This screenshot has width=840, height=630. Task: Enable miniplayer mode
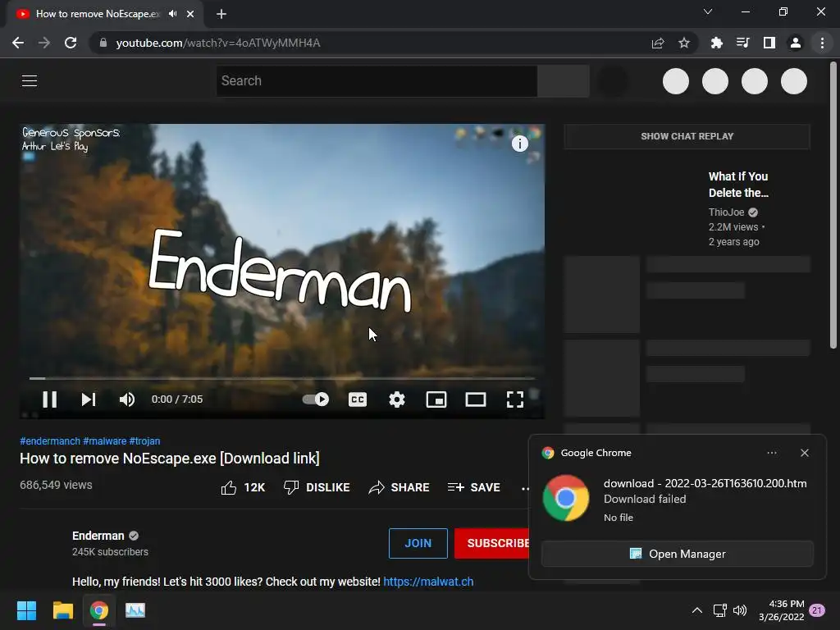436,399
